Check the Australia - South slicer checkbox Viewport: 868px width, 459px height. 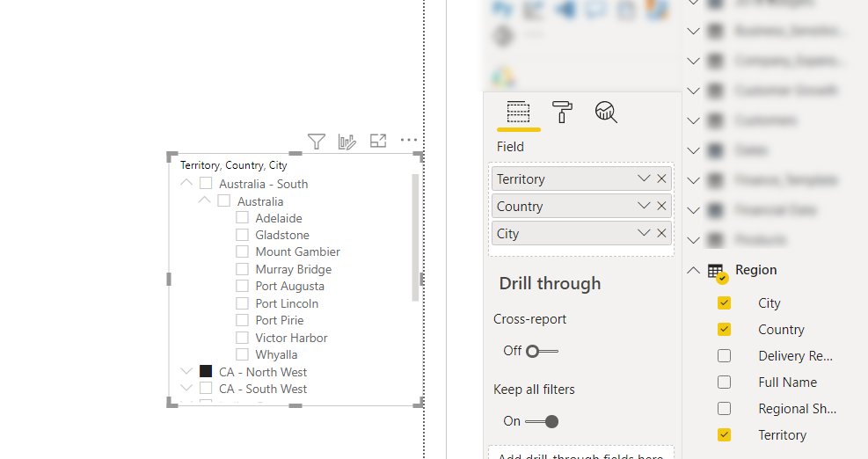(x=206, y=183)
